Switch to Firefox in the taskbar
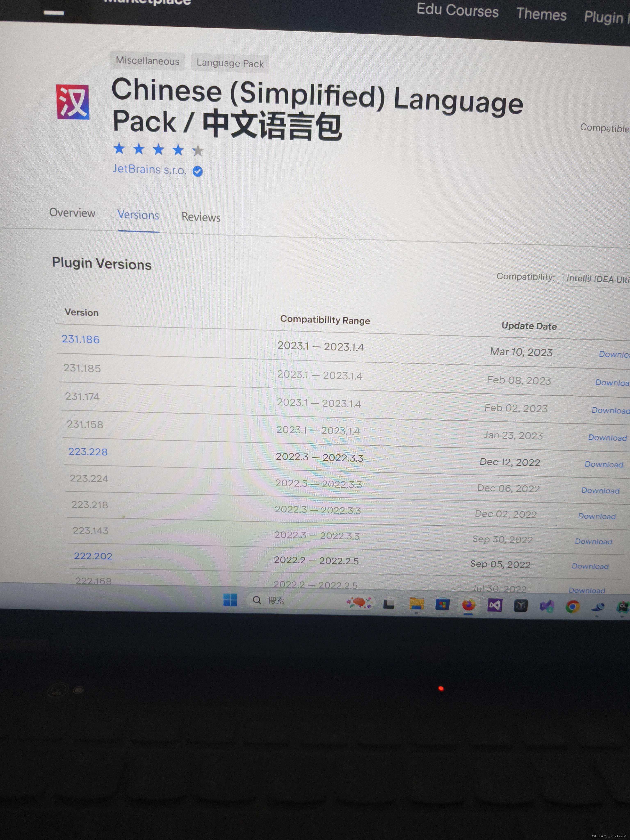Viewport: 630px width, 840px height. (x=468, y=605)
